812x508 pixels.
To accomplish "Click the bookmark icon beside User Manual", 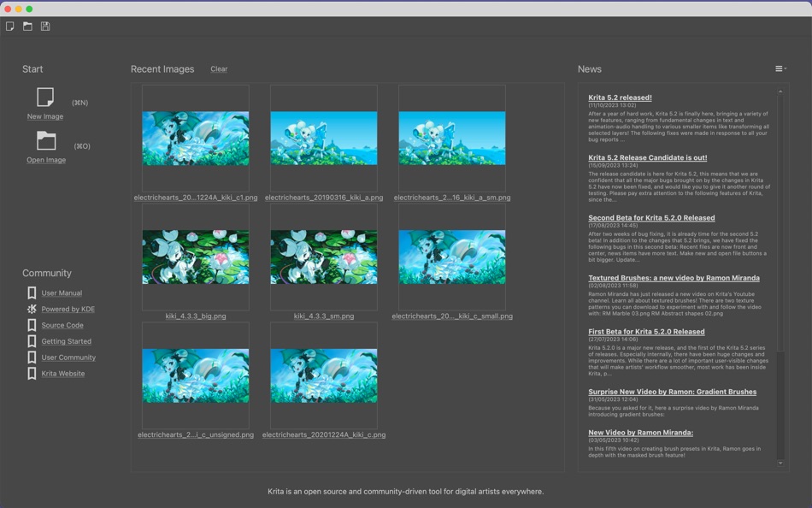I will pos(32,292).
